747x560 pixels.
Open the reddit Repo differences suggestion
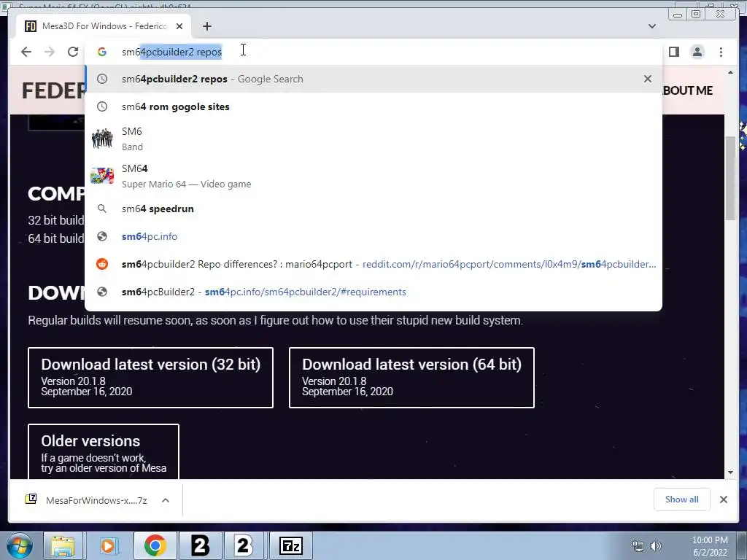373,264
